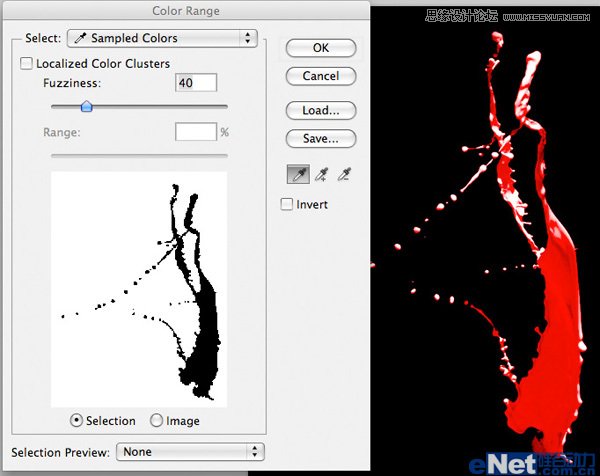This screenshot has height=476, width=600.
Task: Select the Eyedropper tool
Action: pyautogui.click(x=298, y=175)
